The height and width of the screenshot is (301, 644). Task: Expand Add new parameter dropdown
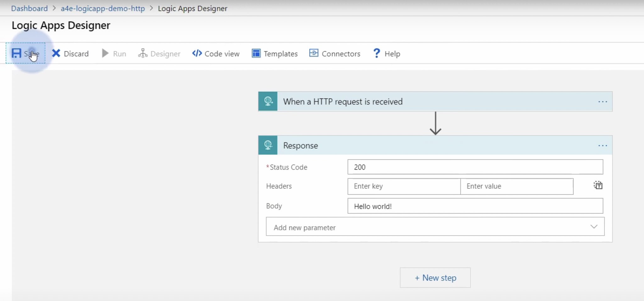click(x=435, y=227)
